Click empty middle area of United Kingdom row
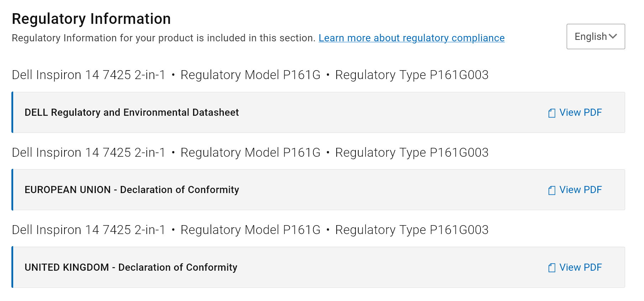 pyautogui.click(x=392, y=268)
